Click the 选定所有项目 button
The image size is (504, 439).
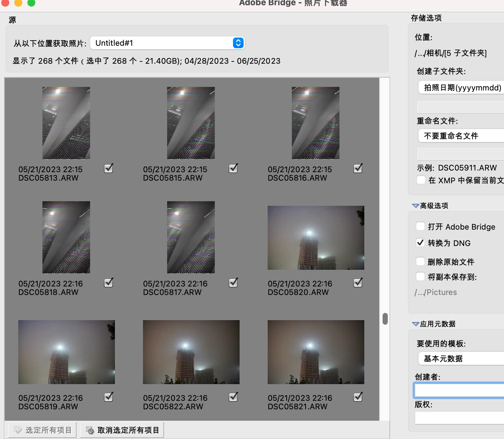pos(42,430)
